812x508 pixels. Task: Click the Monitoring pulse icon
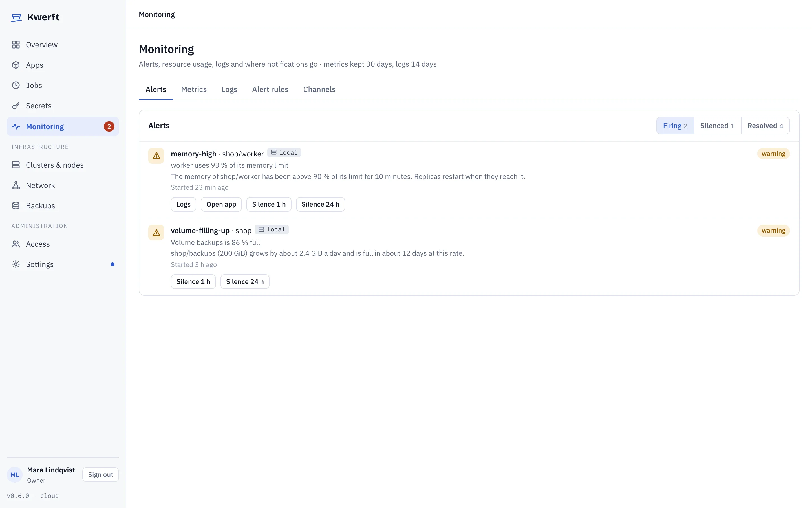point(16,127)
